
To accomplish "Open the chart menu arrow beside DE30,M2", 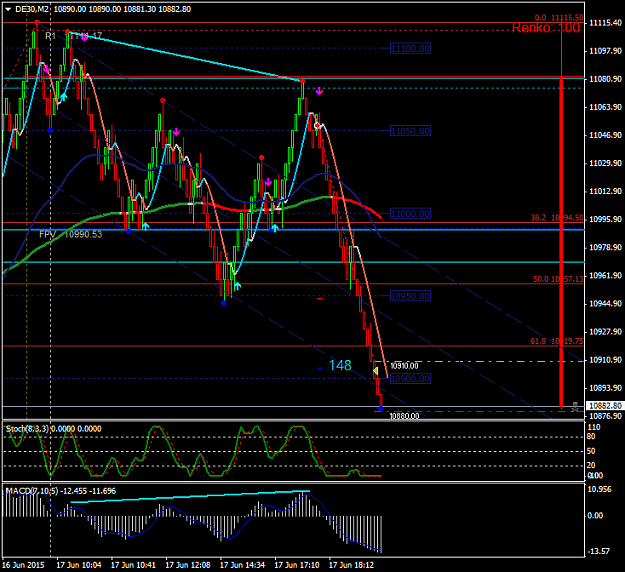I will [8, 9].
